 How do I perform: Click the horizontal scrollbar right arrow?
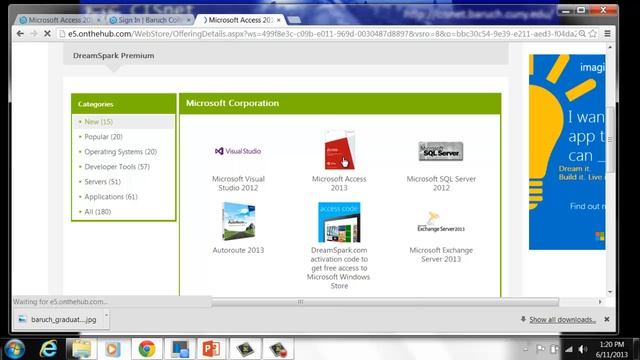tap(600, 302)
